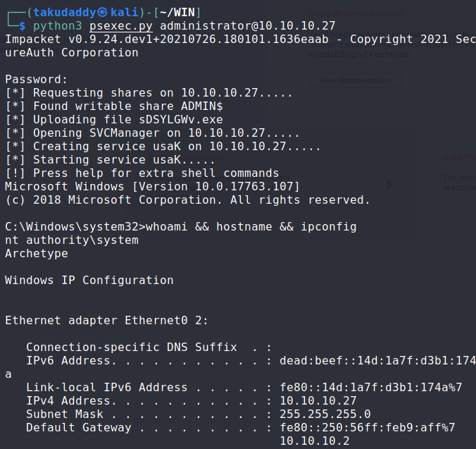This screenshot has width=476, height=449.
Task: Click 'Ethernet adapter Ethernet0 2:' line
Action: click(106, 320)
